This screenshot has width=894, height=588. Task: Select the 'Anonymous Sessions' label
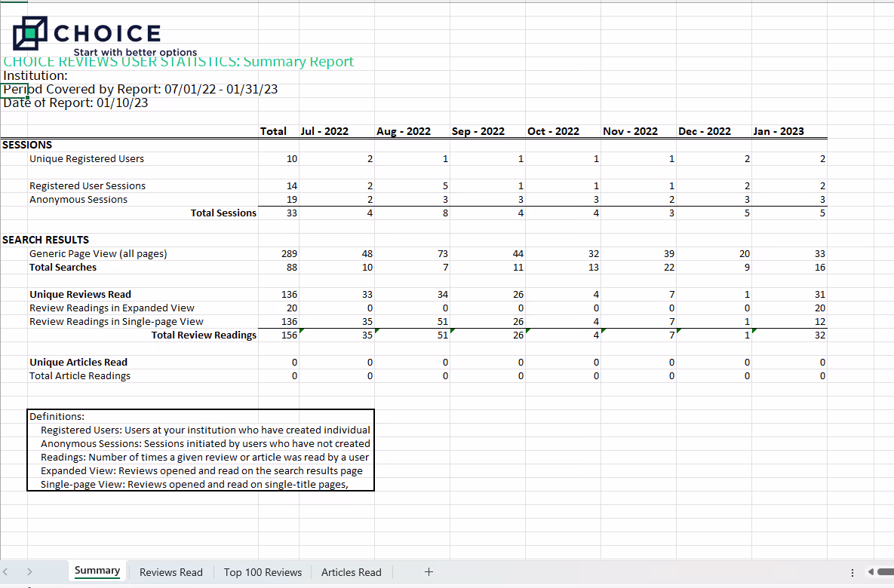(x=78, y=200)
